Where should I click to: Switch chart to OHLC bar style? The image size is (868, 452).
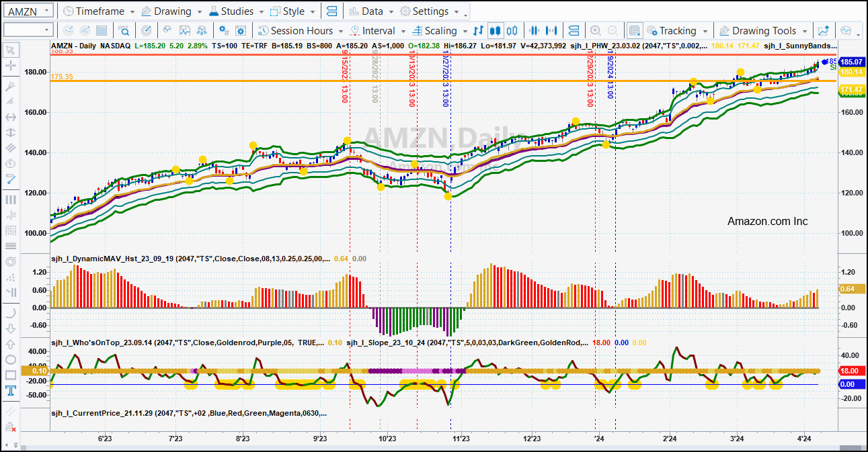pos(478,31)
